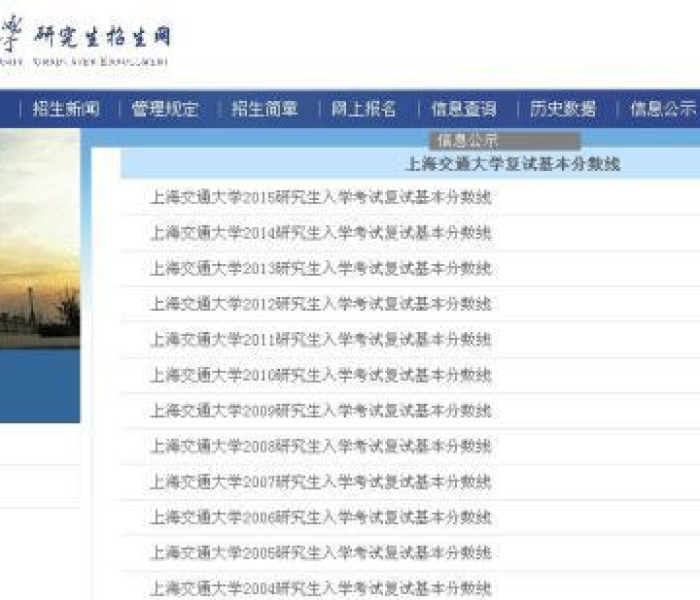This screenshot has height=600, width=700.
Task: Open the 2008 复试基本分数线 link
Action: 321,446
